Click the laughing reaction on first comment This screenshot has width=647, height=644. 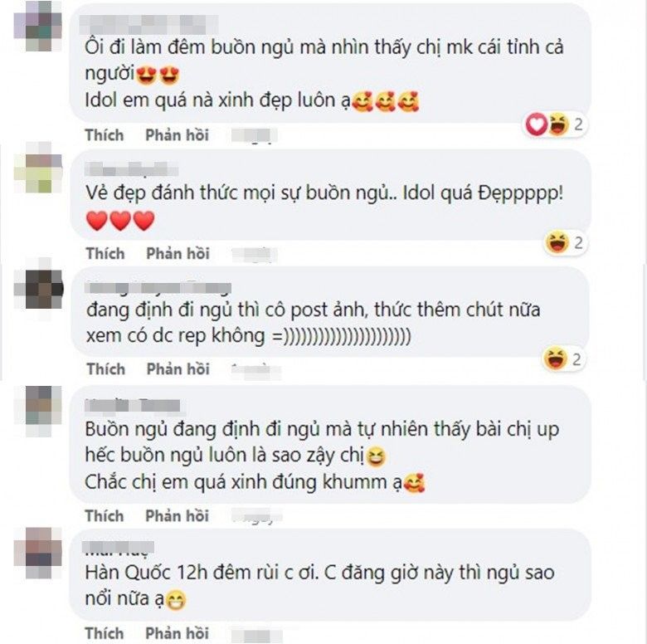(x=558, y=124)
